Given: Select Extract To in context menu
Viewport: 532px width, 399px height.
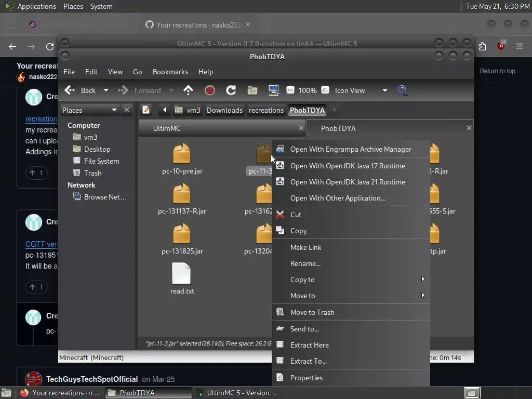Looking at the screenshot, I should 351,361.
